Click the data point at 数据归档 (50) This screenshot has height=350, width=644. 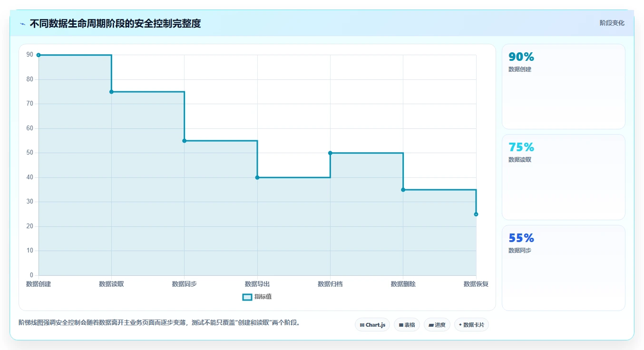330,153
